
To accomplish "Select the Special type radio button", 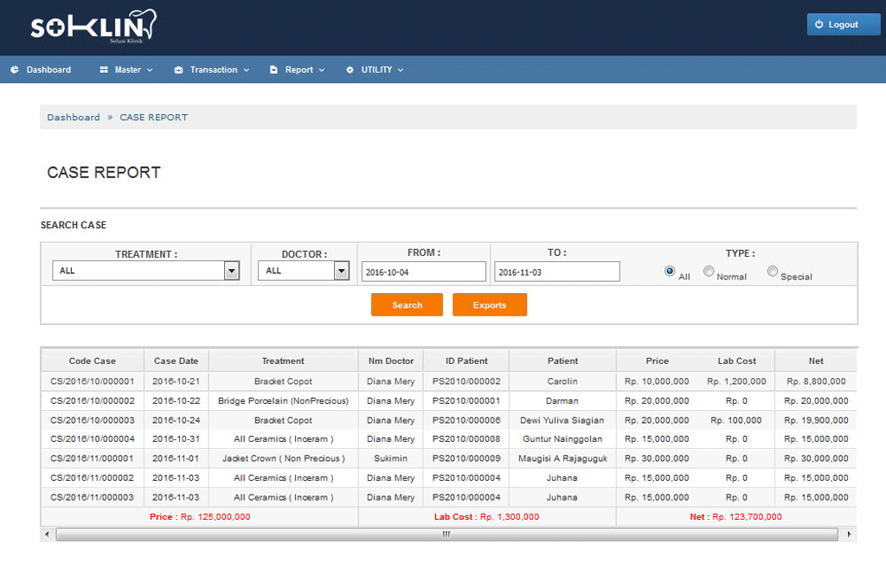I will tap(773, 271).
